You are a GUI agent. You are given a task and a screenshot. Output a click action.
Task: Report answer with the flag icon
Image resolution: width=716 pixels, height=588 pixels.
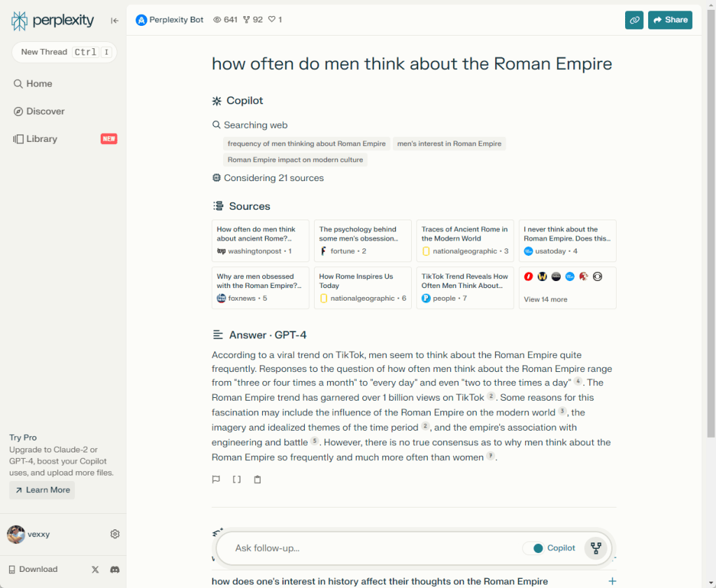[216, 480]
